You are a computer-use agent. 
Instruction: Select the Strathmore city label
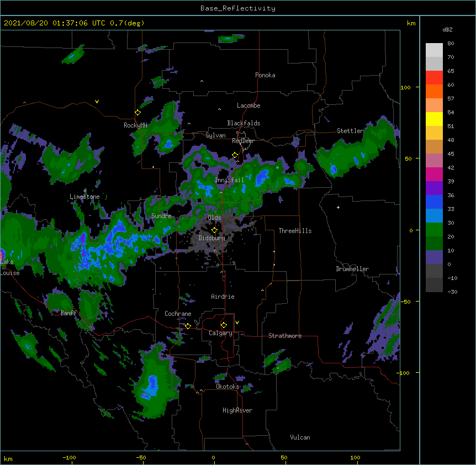tap(285, 336)
